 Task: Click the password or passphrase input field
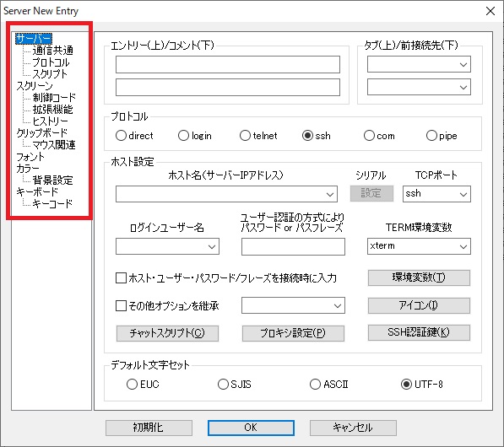(293, 246)
